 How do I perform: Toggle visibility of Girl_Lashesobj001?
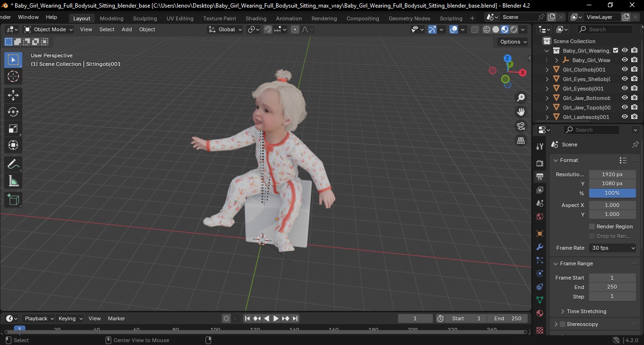coord(625,117)
